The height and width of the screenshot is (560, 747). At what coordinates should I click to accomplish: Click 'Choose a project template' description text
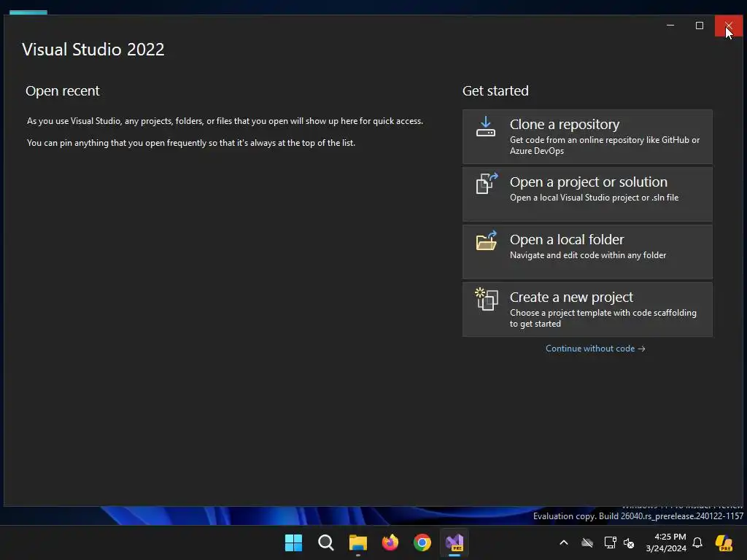[603, 318]
